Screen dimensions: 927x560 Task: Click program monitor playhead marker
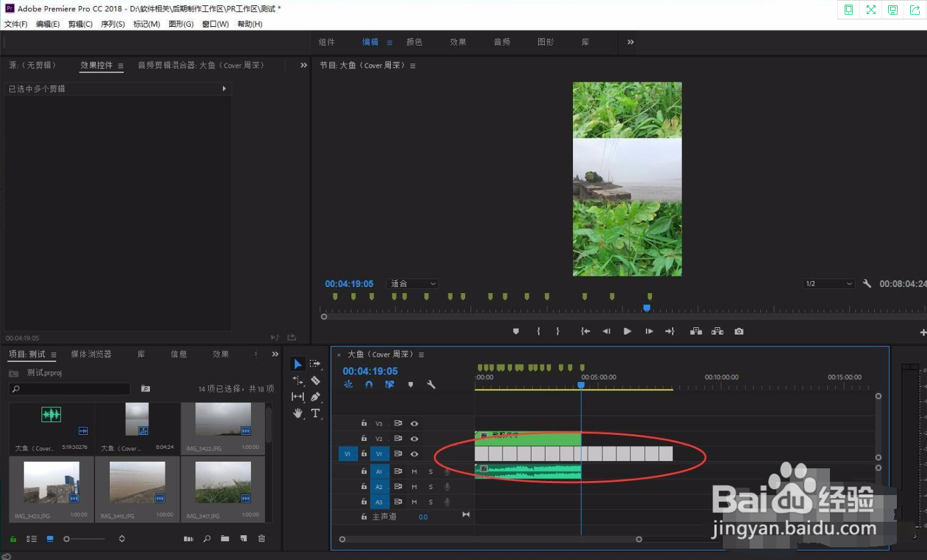coord(647,308)
